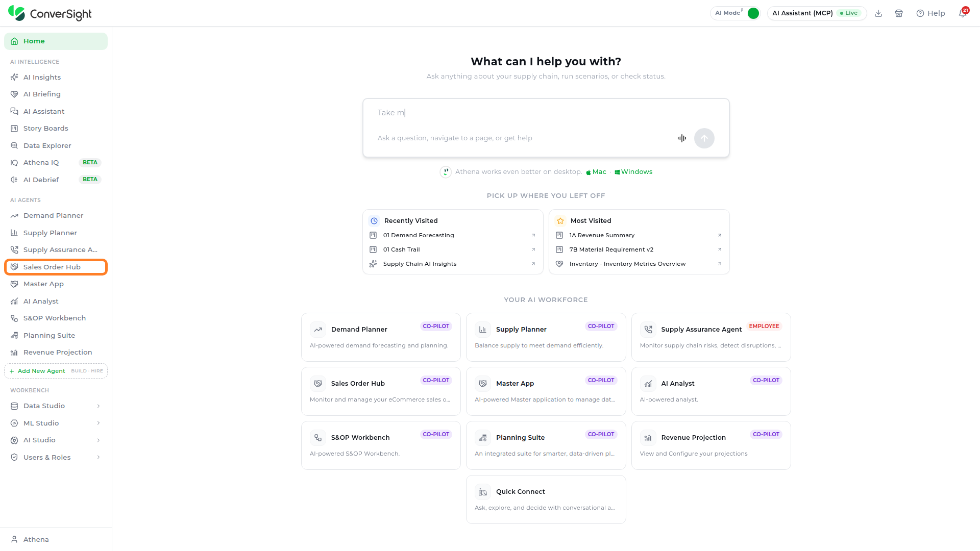Open the AI Assistant (MCP) selector
The height and width of the screenshot is (551, 980).
point(817,13)
